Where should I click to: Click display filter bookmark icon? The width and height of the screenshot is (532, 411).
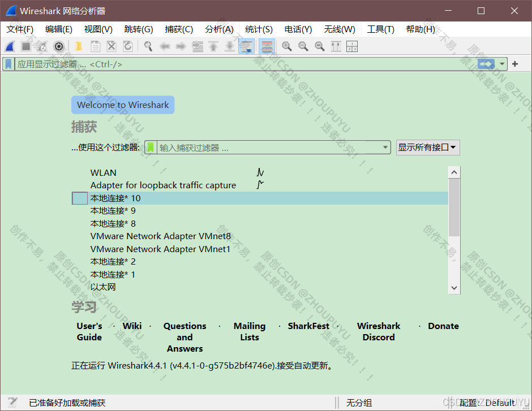(8, 64)
